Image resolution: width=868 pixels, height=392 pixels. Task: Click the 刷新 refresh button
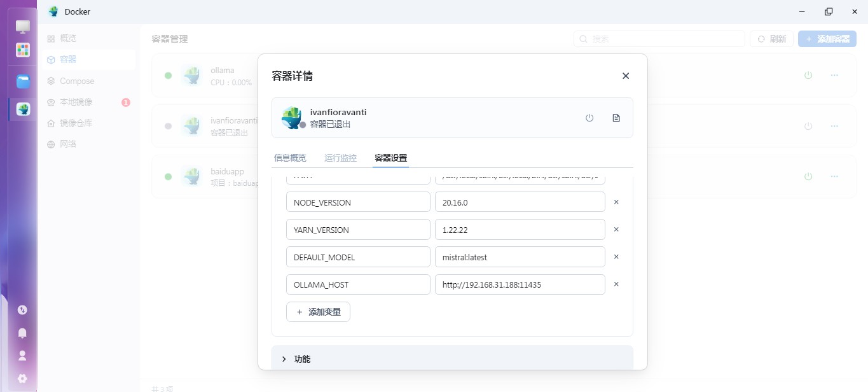coord(771,39)
